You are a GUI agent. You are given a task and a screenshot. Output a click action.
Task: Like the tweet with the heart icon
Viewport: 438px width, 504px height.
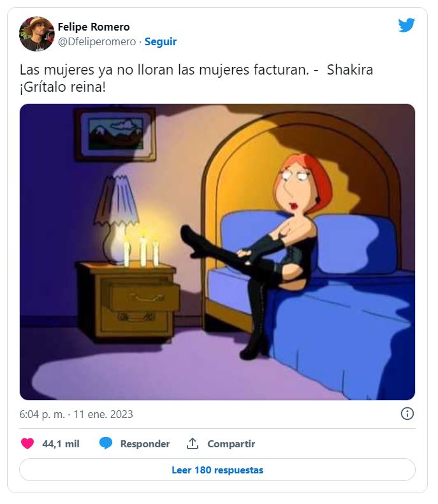pos(27,443)
